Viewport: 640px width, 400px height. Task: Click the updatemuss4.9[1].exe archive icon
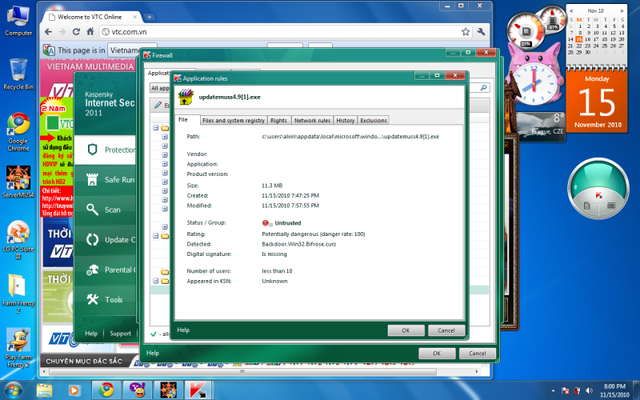point(186,97)
